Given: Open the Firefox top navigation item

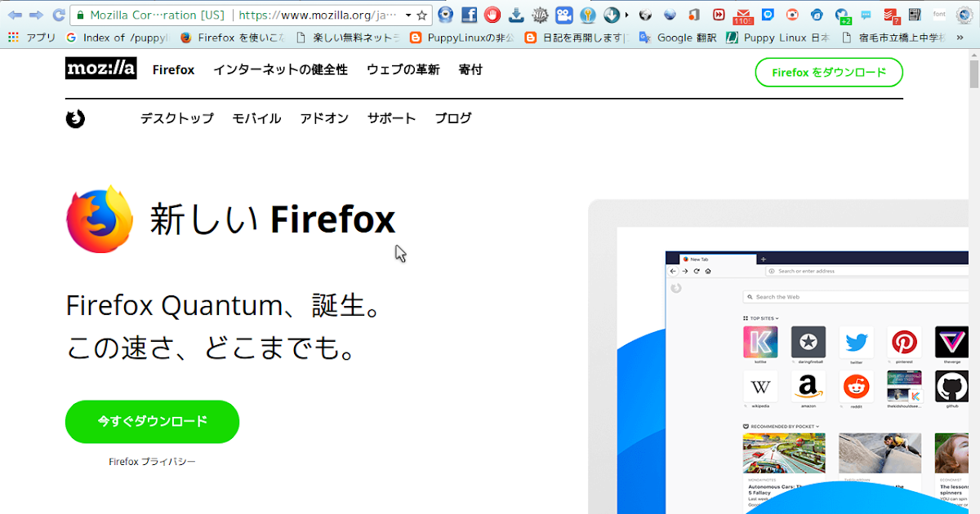Looking at the screenshot, I should 173,69.
